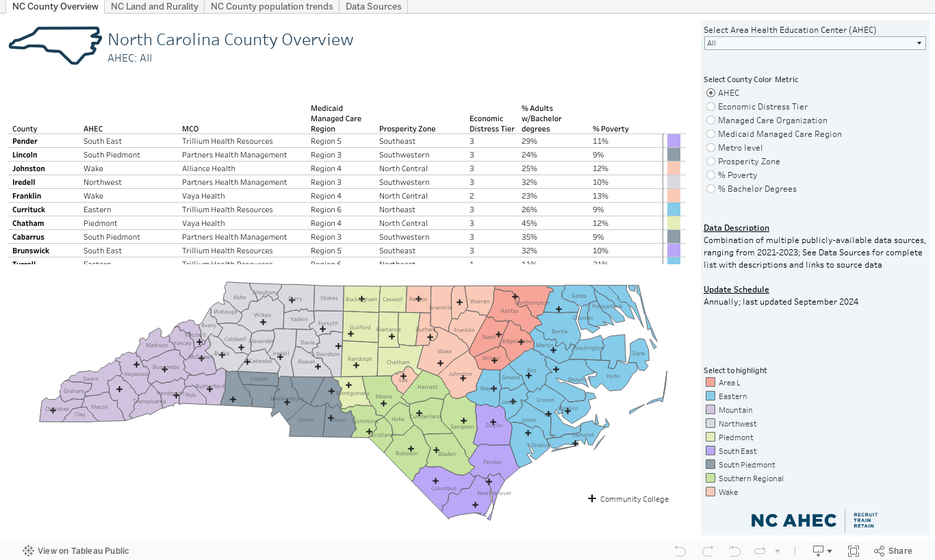935x560 pixels.
Task: Highlight Southern Regional in the legend
Action: point(744,479)
